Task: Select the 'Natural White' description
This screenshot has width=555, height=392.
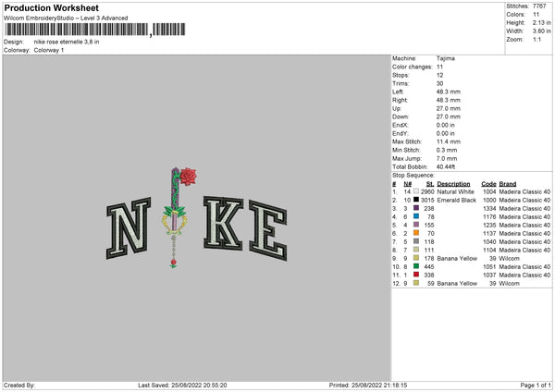Action: click(x=455, y=191)
